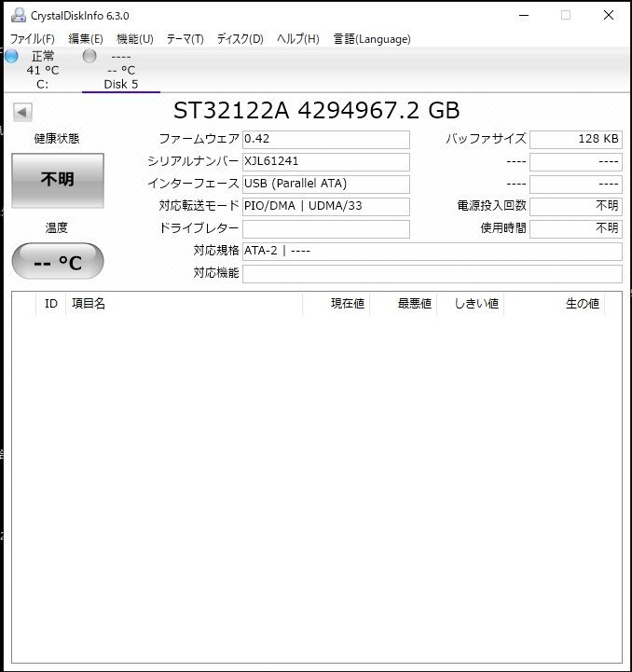Screen dimensions: 632x672
Task: Click the 温度 label
Action: coord(57,227)
